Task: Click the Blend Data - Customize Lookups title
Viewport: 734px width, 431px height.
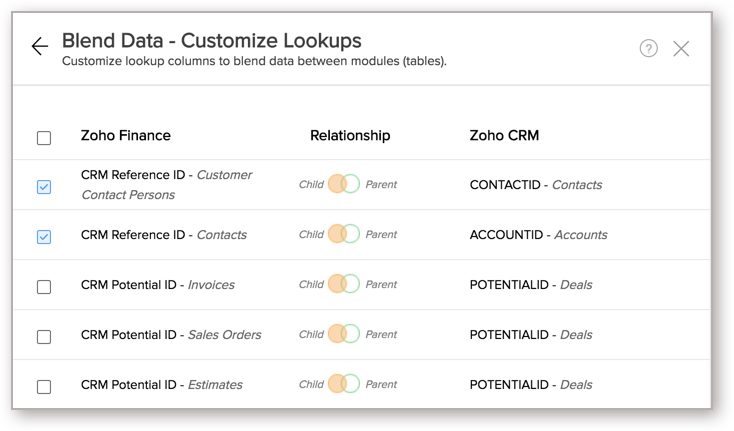Action: 212,41
